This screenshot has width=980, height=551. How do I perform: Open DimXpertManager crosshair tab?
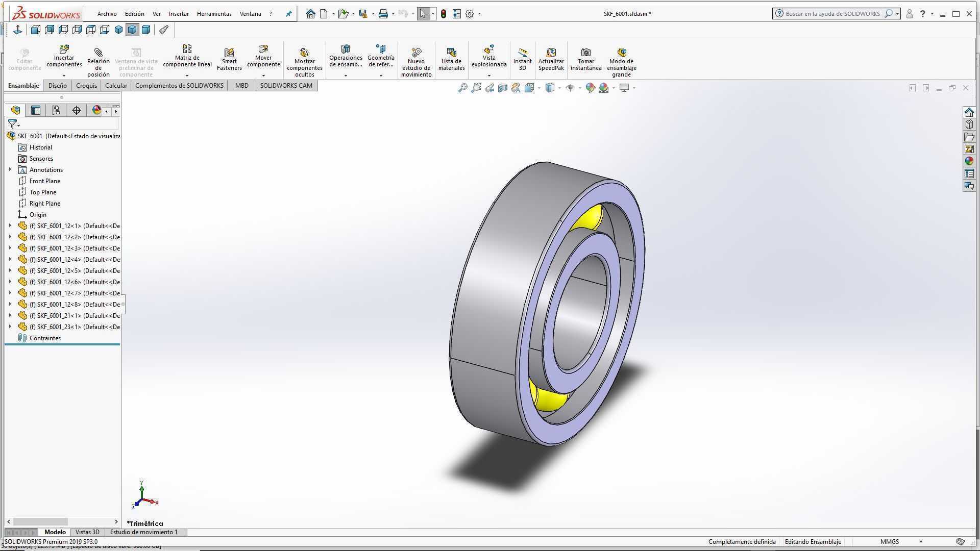pos(77,110)
